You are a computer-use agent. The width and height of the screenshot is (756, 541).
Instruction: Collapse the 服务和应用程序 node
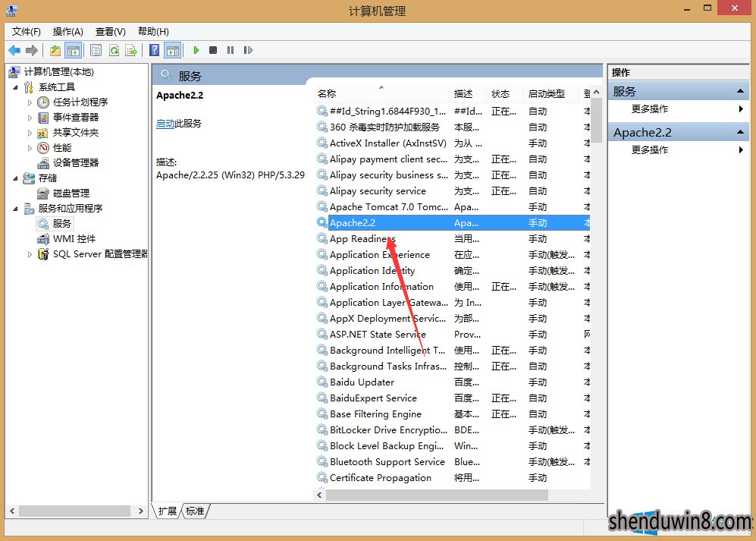click(x=16, y=209)
